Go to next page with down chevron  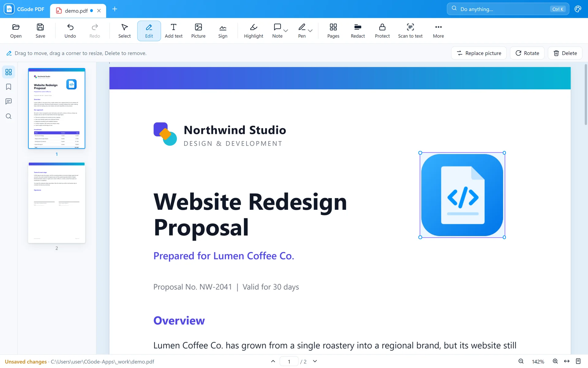point(315,361)
